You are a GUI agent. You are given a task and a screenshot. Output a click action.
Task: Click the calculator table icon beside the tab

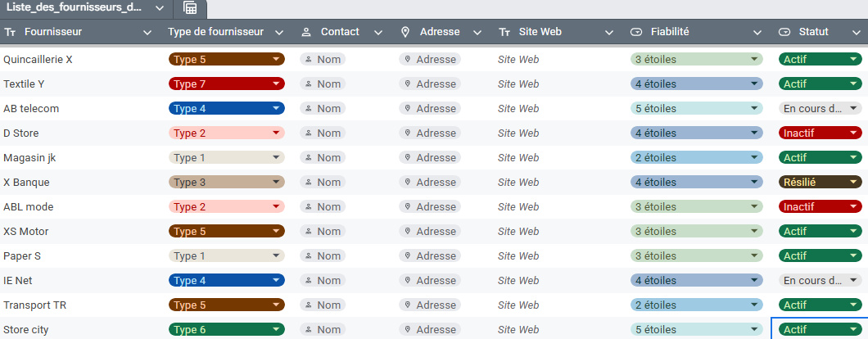click(190, 8)
